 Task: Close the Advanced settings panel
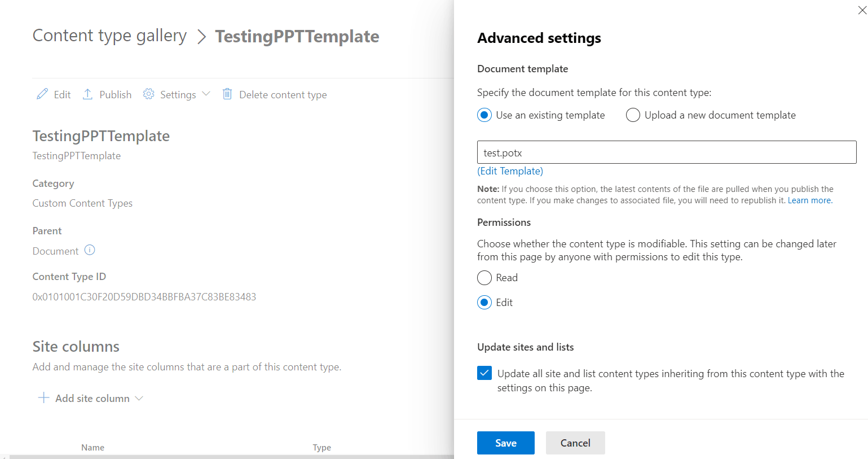click(862, 10)
